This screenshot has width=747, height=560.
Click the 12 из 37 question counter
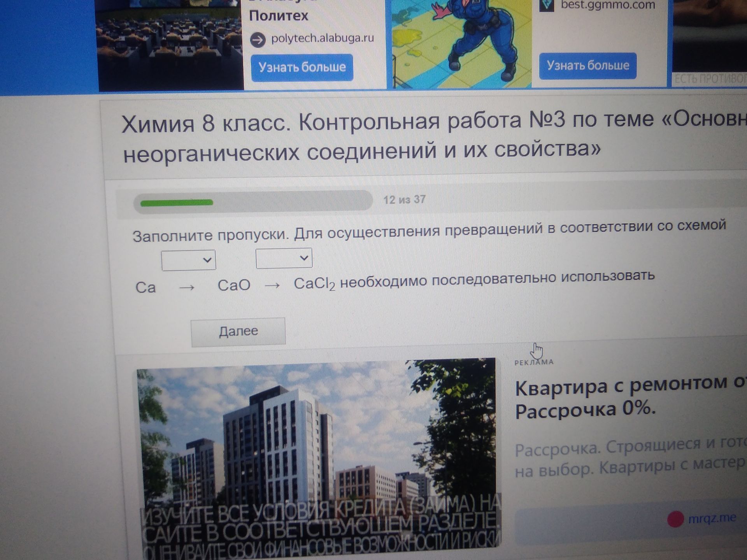pyautogui.click(x=404, y=200)
